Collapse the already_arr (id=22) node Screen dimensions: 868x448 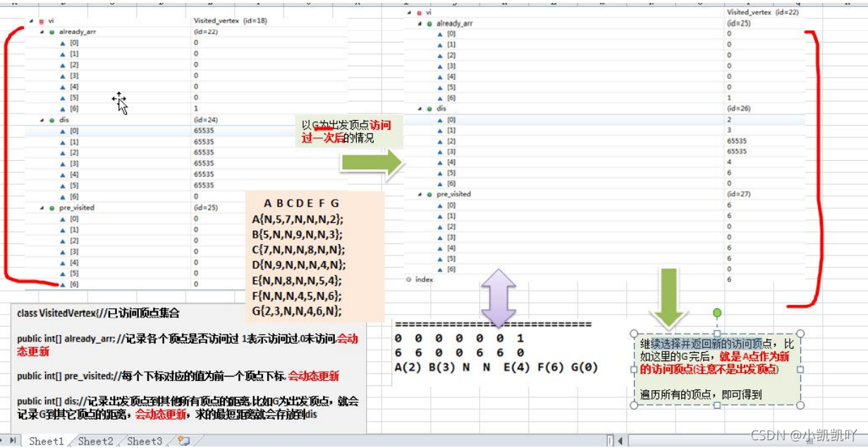coord(42,32)
